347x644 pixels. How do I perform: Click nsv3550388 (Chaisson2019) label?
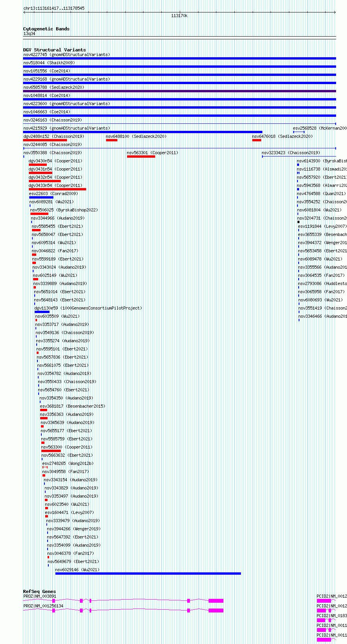[53, 153]
